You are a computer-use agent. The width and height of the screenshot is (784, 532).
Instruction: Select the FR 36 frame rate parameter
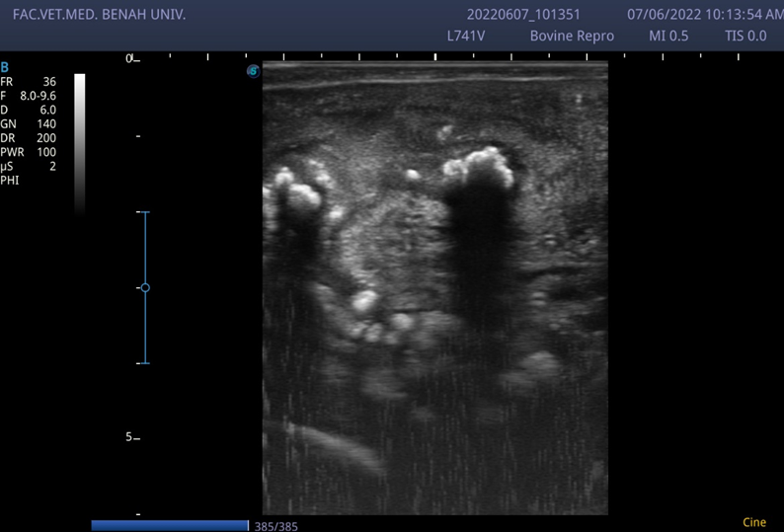pos(29,82)
